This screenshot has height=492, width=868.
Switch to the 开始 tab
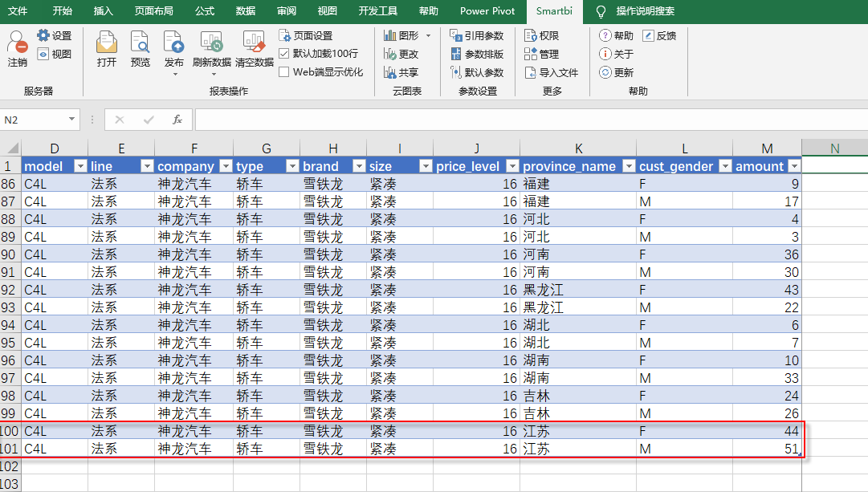pos(62,11)
